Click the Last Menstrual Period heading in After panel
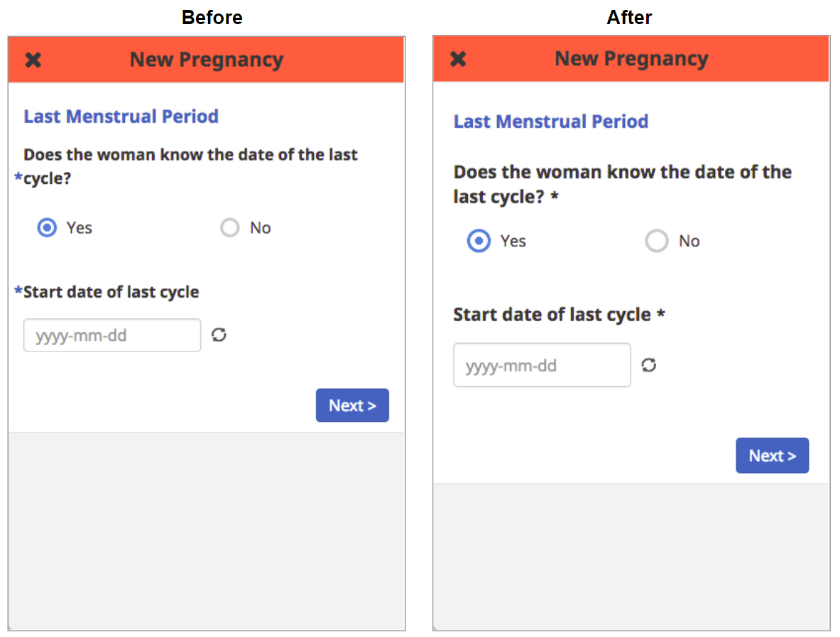This screenshot has width=840, height=637. 551,121
